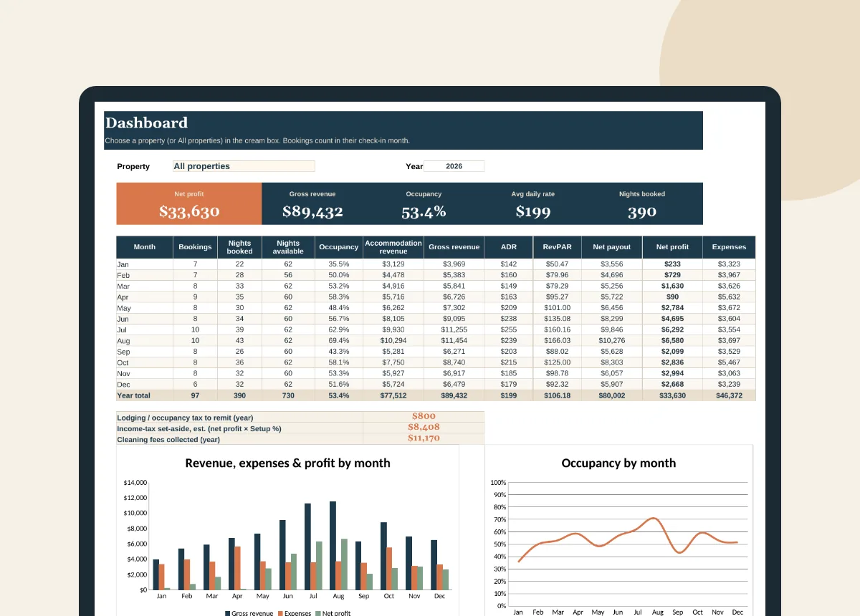Click Mar net payout $5,256
This screenshot has height=616, width=860.
[x=612, y=286]
